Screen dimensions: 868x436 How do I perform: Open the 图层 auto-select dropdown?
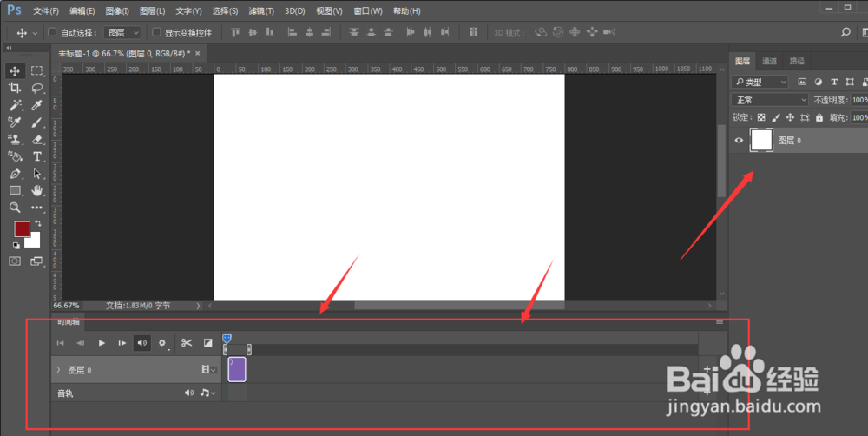123,33
